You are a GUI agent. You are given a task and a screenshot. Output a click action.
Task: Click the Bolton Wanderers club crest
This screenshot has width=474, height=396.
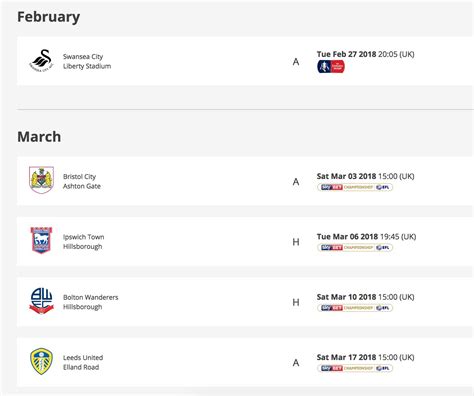(x=41, y=301)
